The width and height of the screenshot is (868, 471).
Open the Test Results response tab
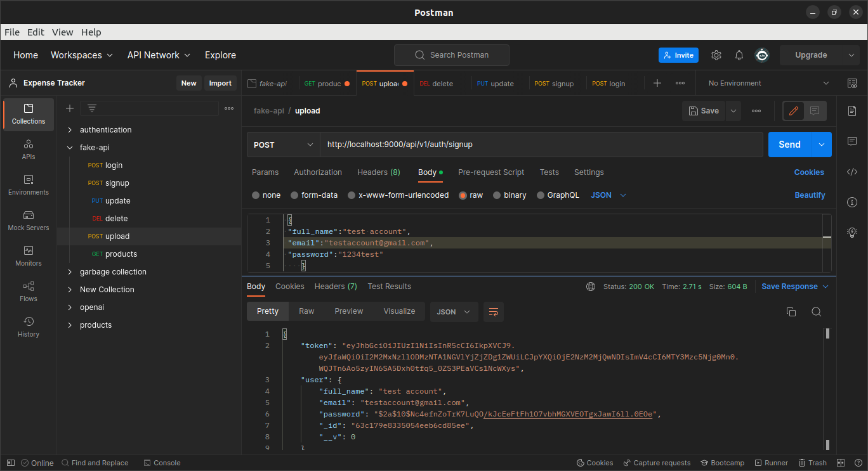pyautogui.click(x=389, y=287)
